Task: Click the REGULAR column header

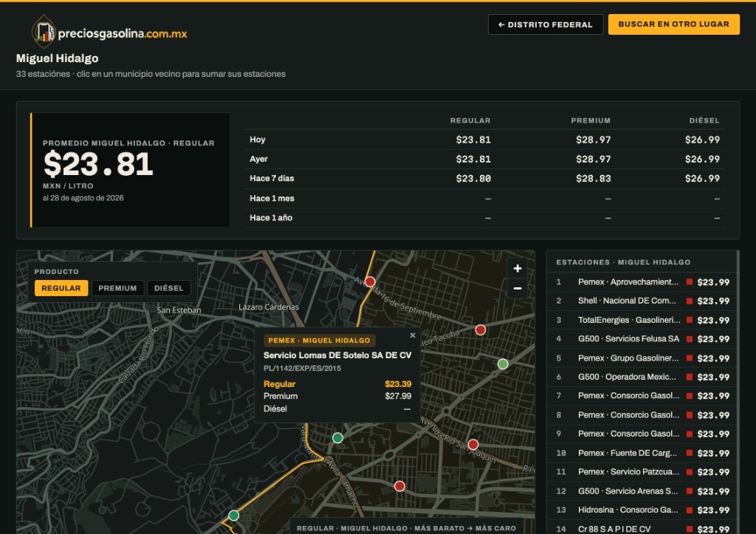Action: (470, 120)
